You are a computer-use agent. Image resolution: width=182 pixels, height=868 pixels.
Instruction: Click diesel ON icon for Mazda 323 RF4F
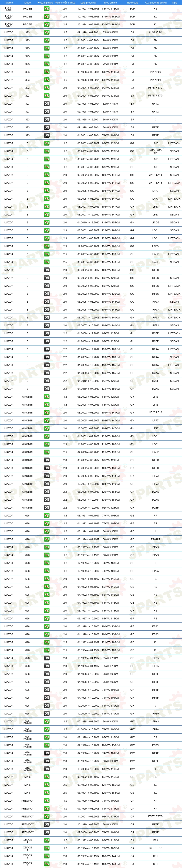[46, 135]
